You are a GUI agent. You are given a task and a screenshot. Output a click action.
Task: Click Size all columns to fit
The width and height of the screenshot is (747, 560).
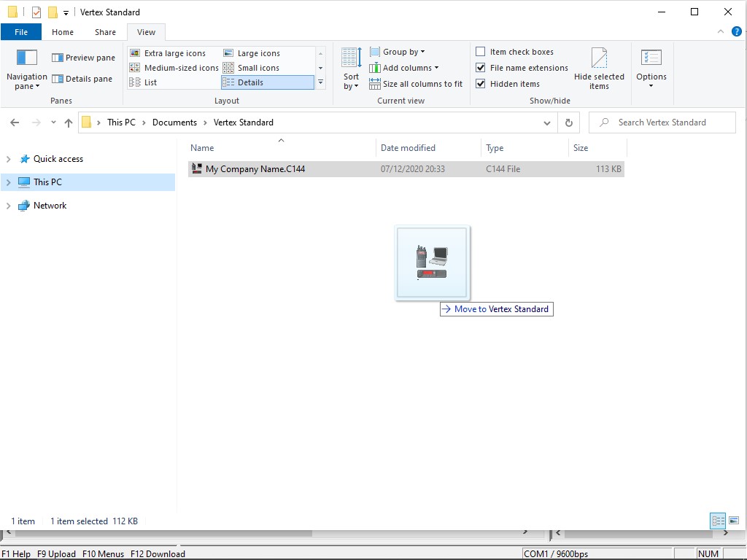416,84
